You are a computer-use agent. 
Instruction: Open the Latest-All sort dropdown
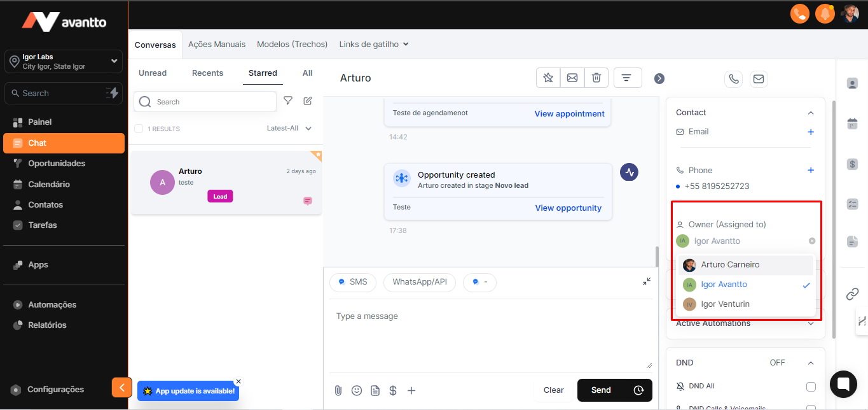tap(289, 129)
